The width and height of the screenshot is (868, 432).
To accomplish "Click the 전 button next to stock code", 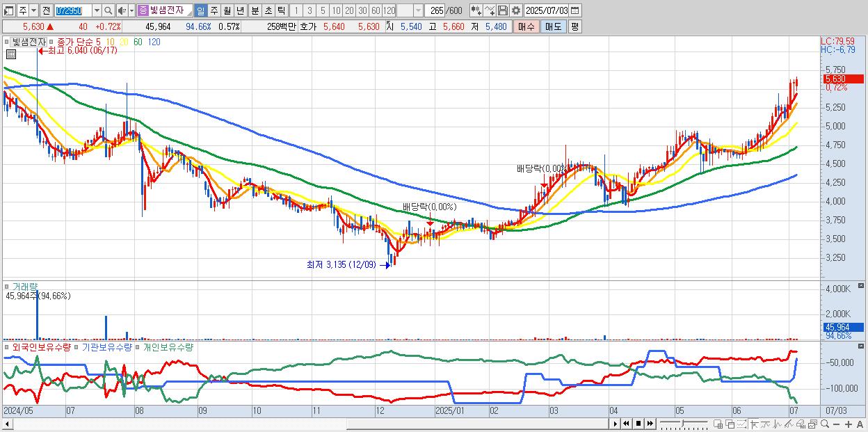I will click(x=46, y=10).
